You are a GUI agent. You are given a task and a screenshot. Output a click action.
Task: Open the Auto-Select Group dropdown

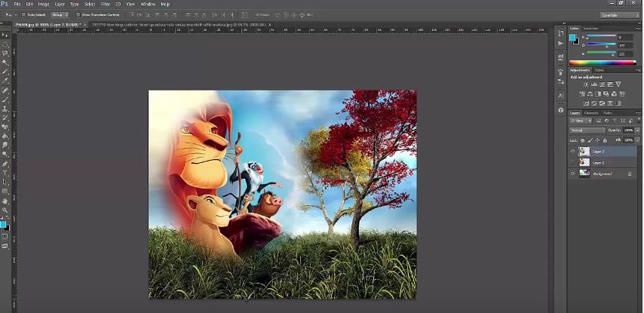tap(60, 15)
